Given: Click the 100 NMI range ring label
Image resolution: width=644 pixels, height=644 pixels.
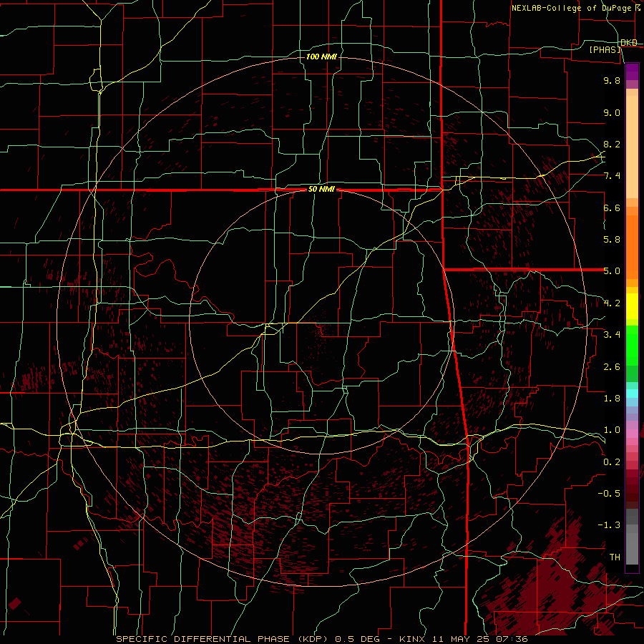Looking at the screenshot, I should (x=321, y=57).
